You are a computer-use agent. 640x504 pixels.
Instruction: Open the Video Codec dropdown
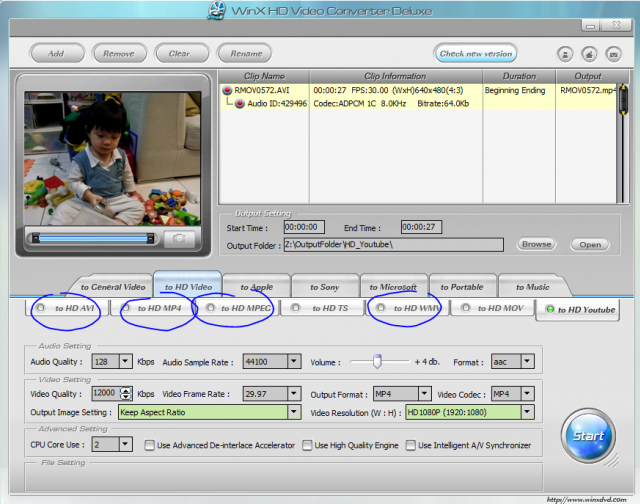(527, 394)
